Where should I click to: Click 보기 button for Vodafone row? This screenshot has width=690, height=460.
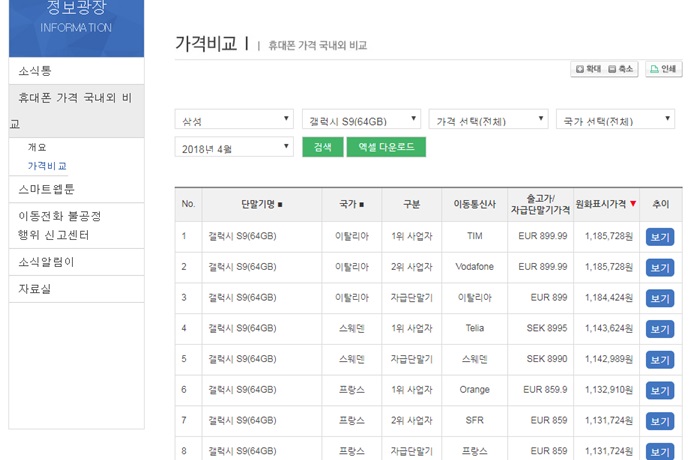tap(660, 268)
